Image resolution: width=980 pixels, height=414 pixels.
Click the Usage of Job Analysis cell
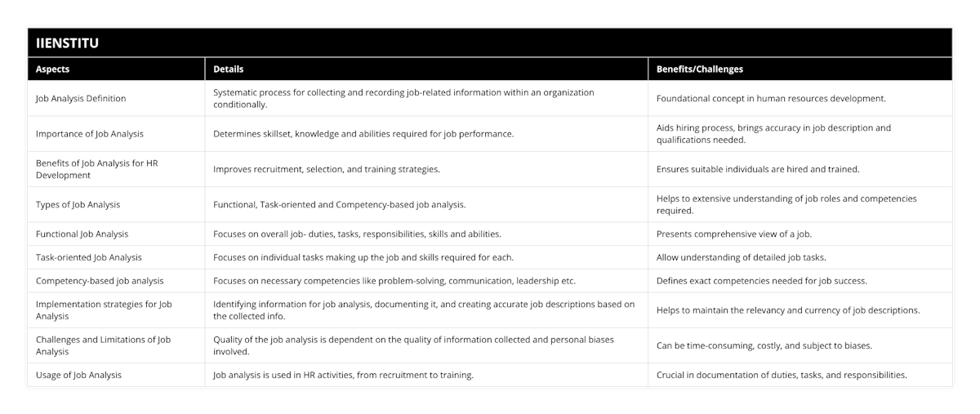click(x=78, y=375)
